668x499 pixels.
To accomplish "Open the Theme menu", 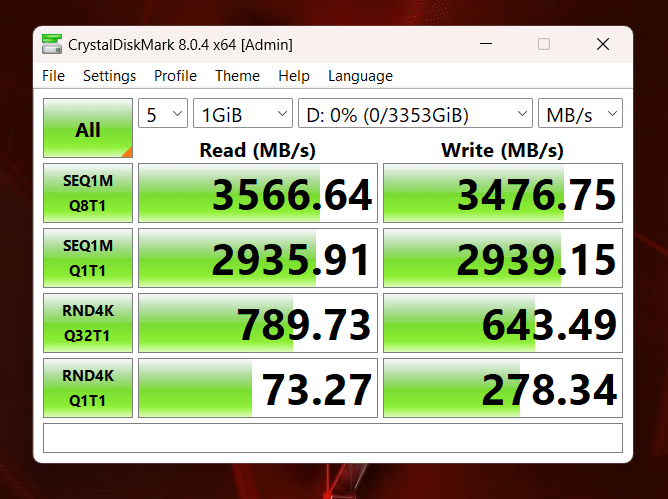I will pos(237,76).
